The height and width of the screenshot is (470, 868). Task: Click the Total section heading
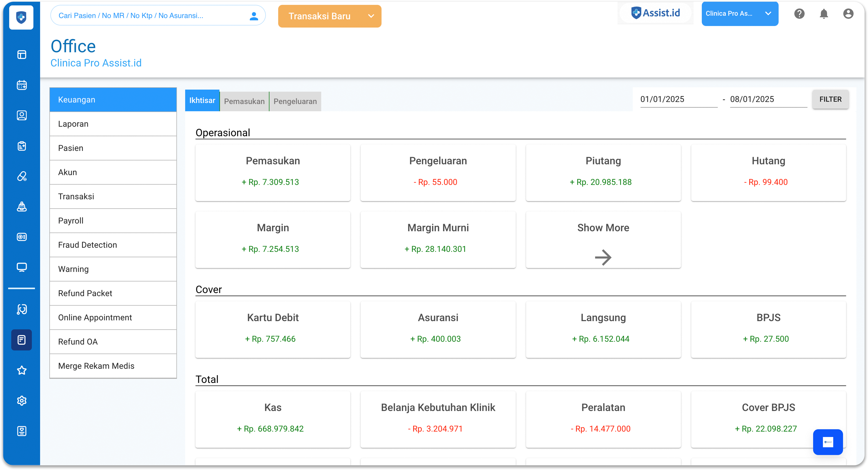click(207, 380)
